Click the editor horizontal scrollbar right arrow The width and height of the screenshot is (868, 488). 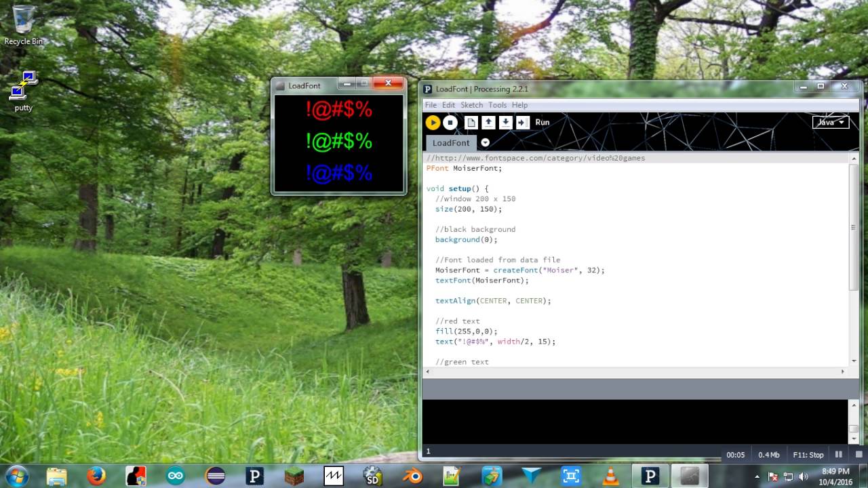point(843,371)
